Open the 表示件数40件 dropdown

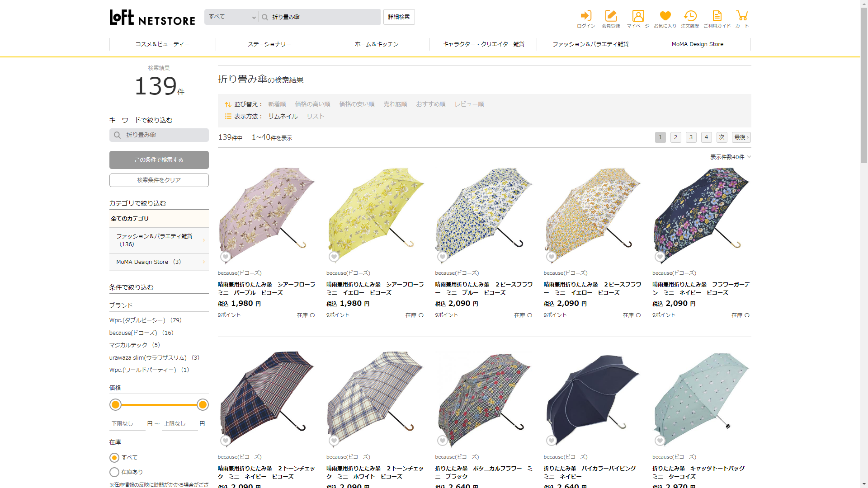(730, 157)
